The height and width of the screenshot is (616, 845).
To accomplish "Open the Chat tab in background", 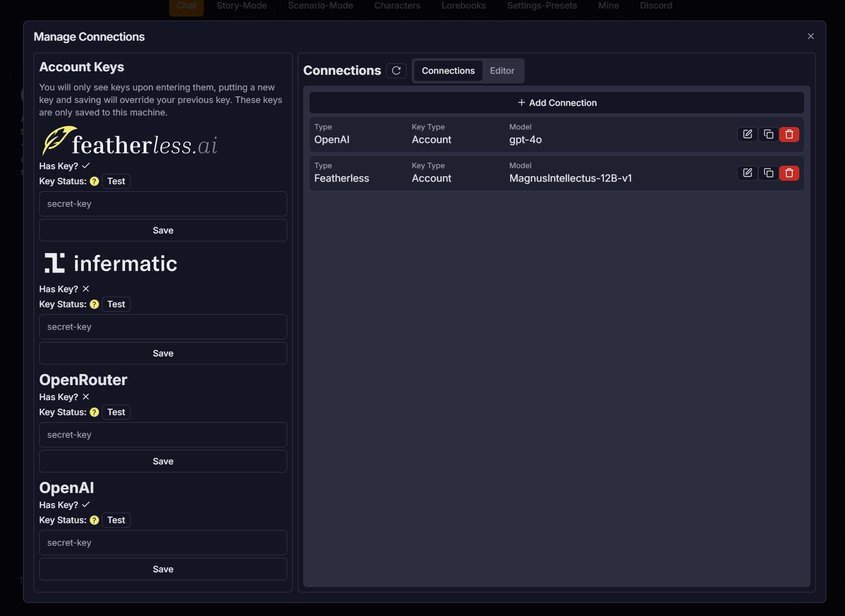I will pyautogui.click(x=186, y=6).
